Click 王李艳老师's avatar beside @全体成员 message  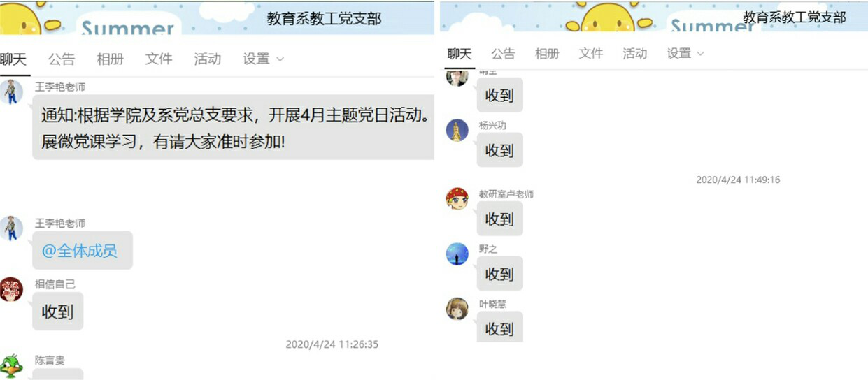11,228
